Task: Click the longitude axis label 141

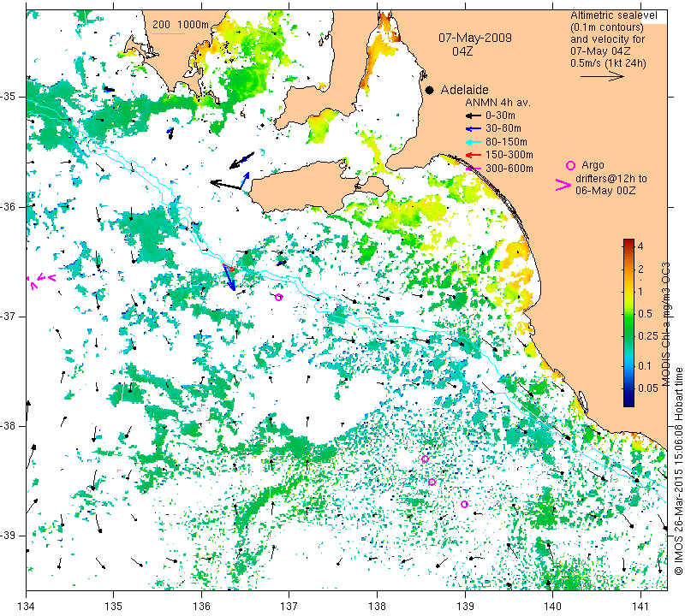Action: [640, 606]
